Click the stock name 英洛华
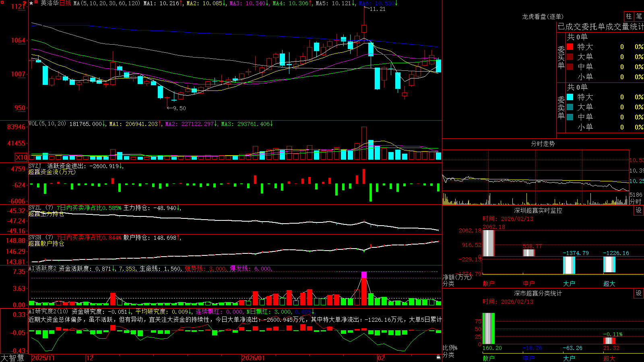Viewport: 644px width, 362px height. coord(50,3)
